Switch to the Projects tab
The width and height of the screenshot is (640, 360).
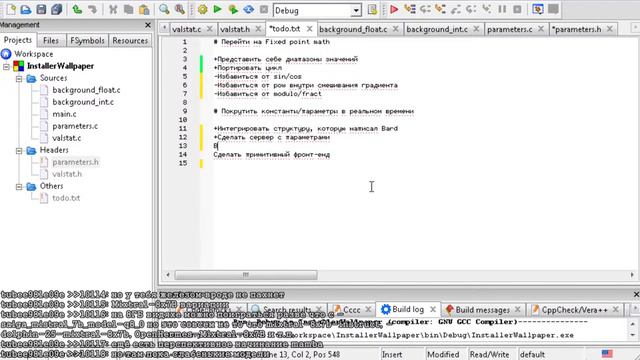[18, 40]
